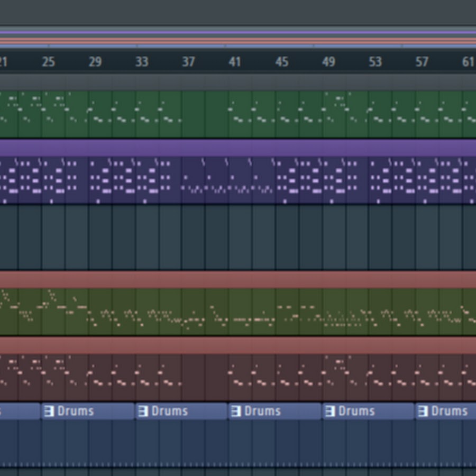
Task: Select the Drums clip label starting at bar 49
Action: click(356, 411)
